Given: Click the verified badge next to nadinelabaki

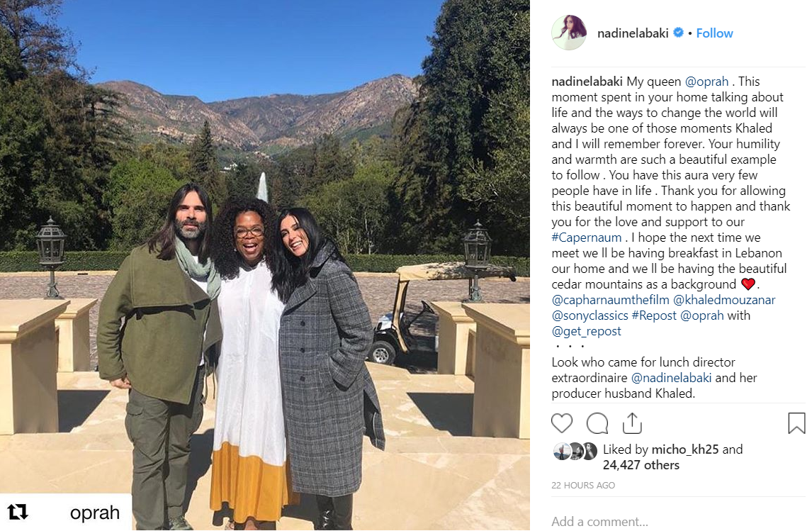Looking at the screenshot, I should pyautogui.click(x=678, y=33).
